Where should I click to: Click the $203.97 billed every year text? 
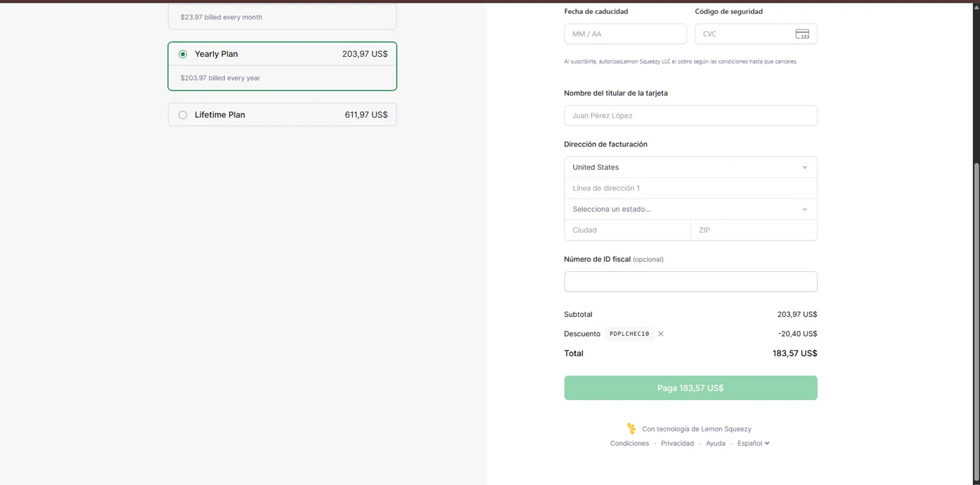click(x=220, y=78)
